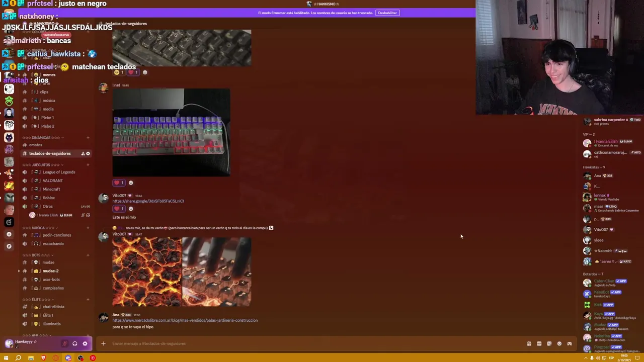Open the emoji picker in message bar
The image size is (644, 362).
click(x=559, y=344)
